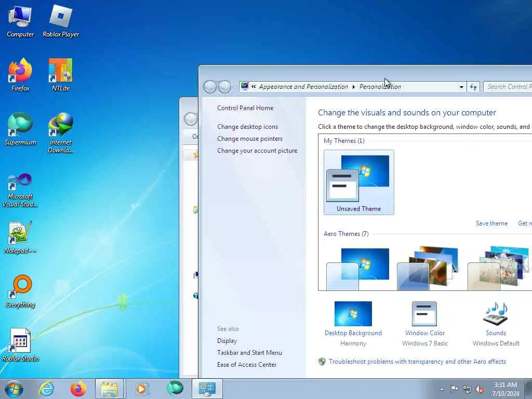Select the Roblox Studio desktop shortcut
532x399 pixels.
pos(20,345)
